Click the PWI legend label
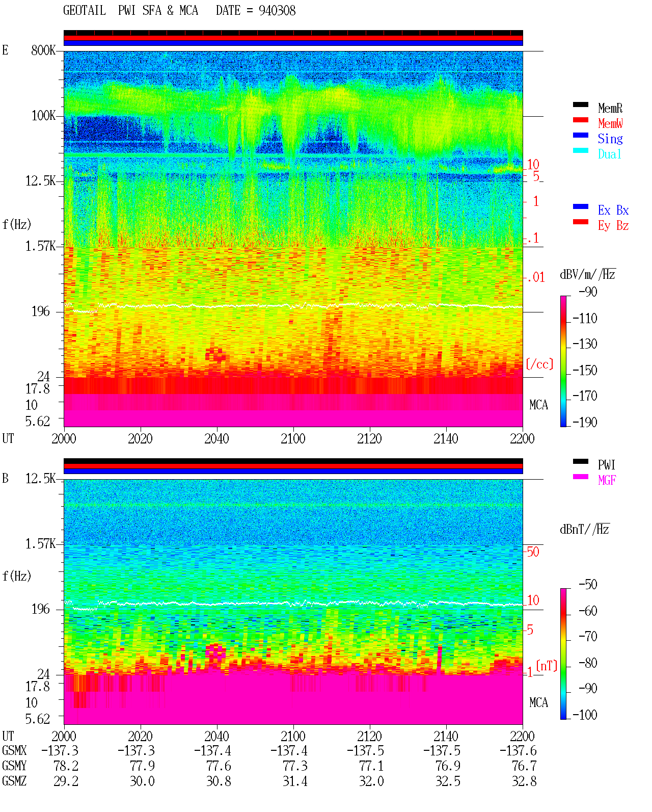652x812 pixels. tap(607, 465)
